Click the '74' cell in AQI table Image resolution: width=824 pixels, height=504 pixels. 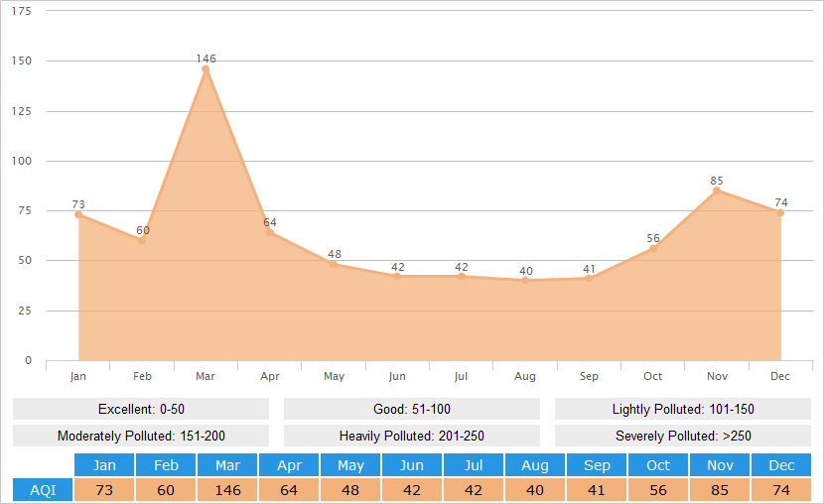781,490
